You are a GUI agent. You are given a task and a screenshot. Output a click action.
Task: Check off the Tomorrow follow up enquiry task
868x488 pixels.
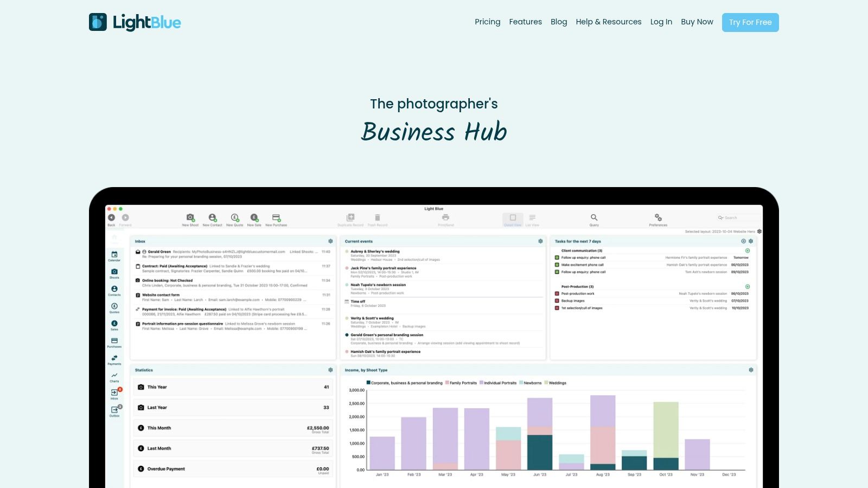point(557,258)
